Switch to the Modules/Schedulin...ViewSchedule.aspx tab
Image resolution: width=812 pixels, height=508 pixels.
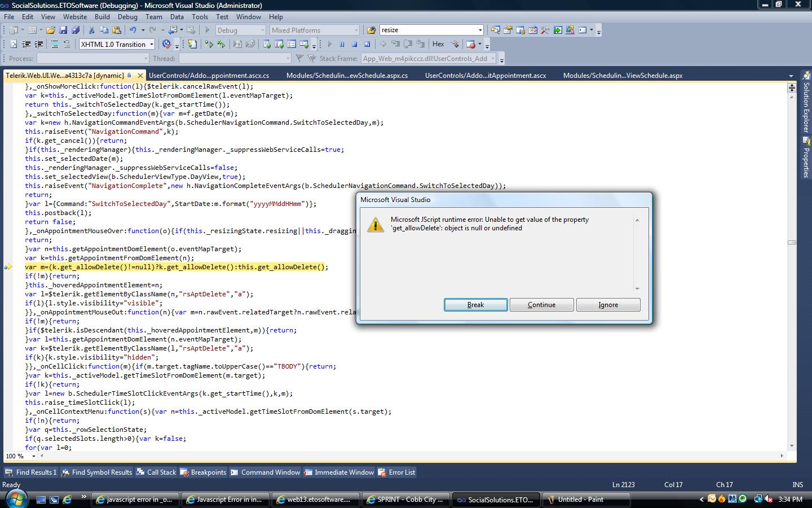tap(623, 75)
